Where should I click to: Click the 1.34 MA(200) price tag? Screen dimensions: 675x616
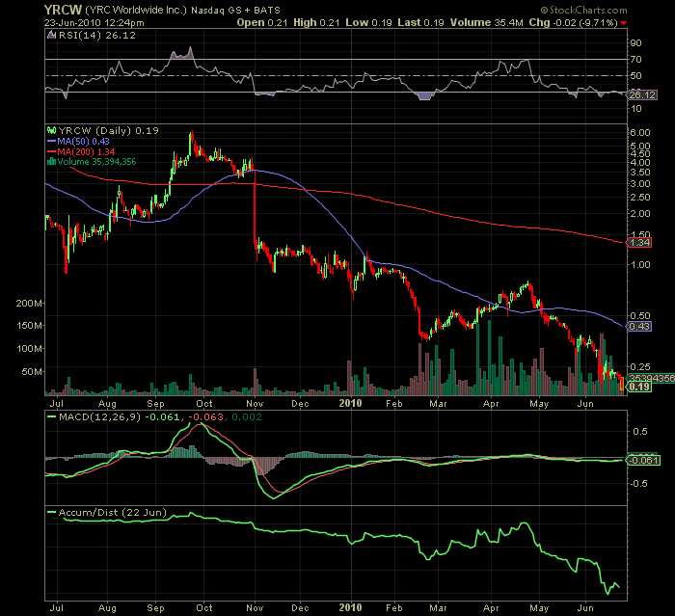[x=639, y=242]
